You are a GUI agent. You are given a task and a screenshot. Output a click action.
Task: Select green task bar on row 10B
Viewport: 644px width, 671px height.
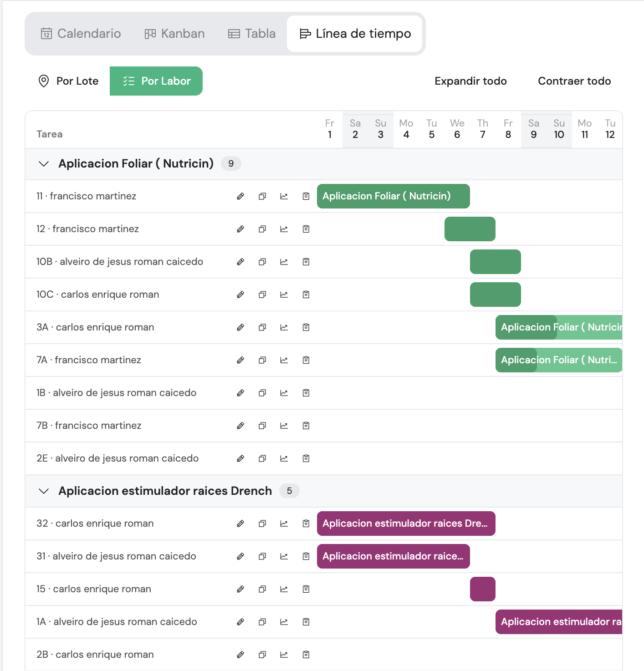point(496,262)
